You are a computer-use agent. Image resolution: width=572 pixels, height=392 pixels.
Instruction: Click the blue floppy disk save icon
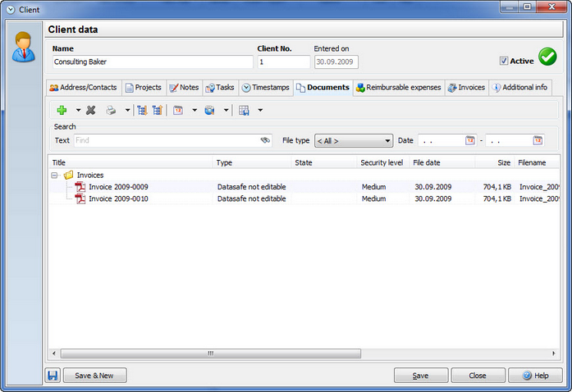(53, 376)
